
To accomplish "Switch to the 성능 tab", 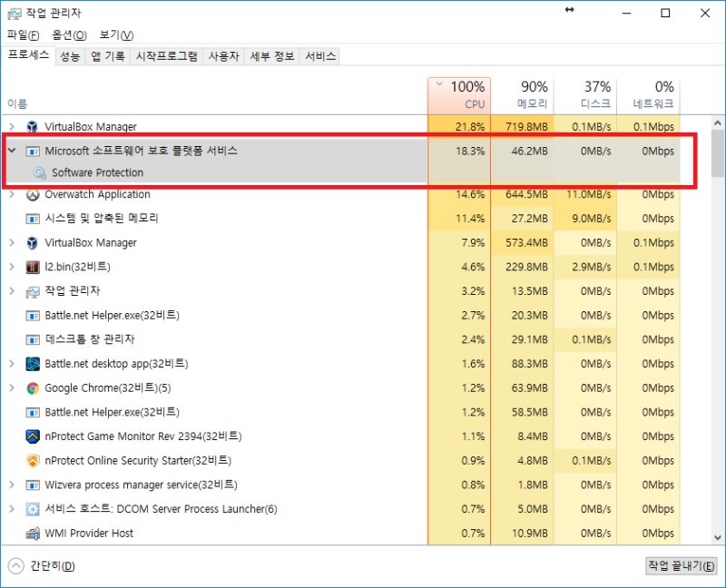I will click(x=71, y=56).
